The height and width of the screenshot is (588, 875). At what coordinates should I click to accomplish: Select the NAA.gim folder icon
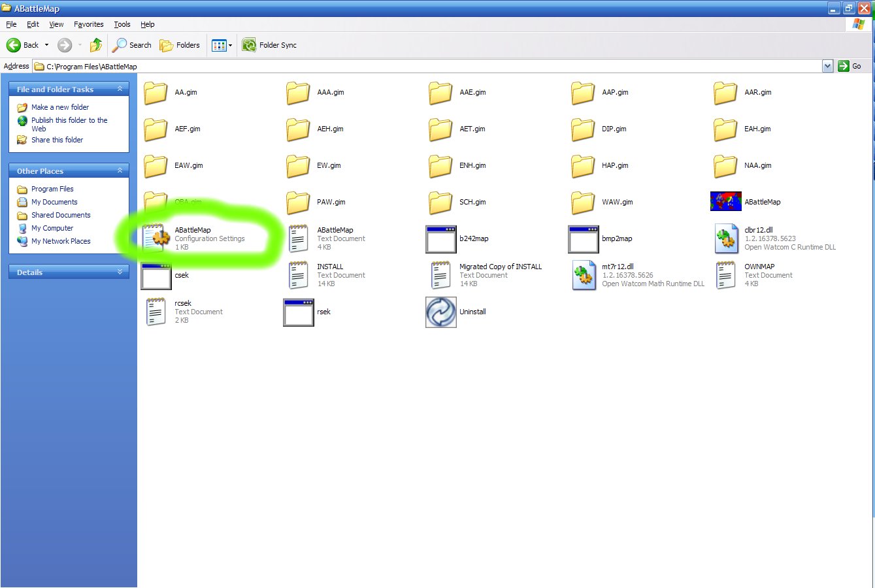tap(725, 166)
